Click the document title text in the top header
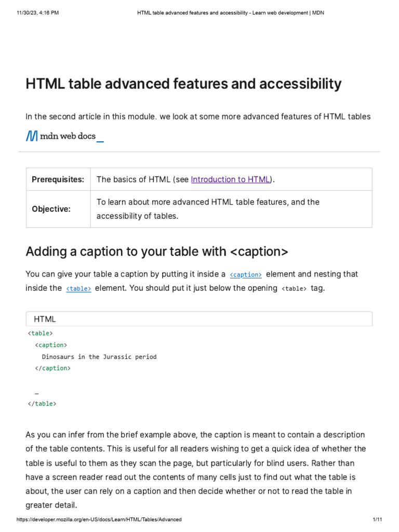 click(x=230, y=12)
